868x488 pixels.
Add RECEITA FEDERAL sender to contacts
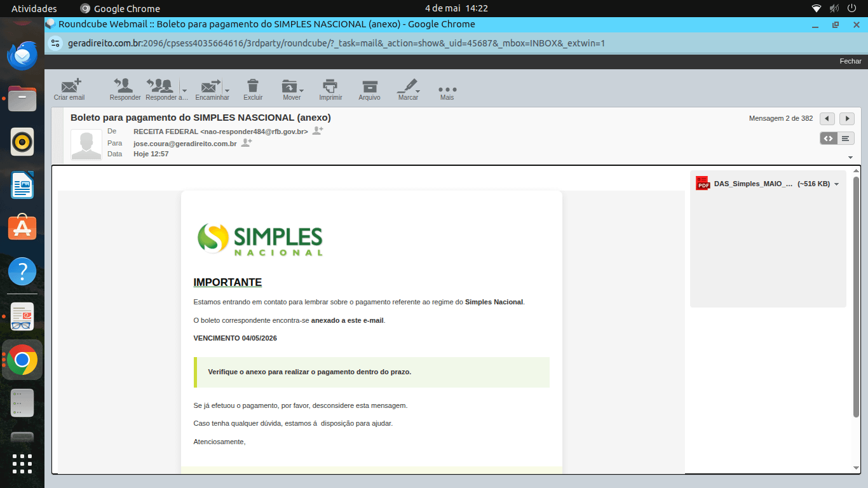(318, 131)
